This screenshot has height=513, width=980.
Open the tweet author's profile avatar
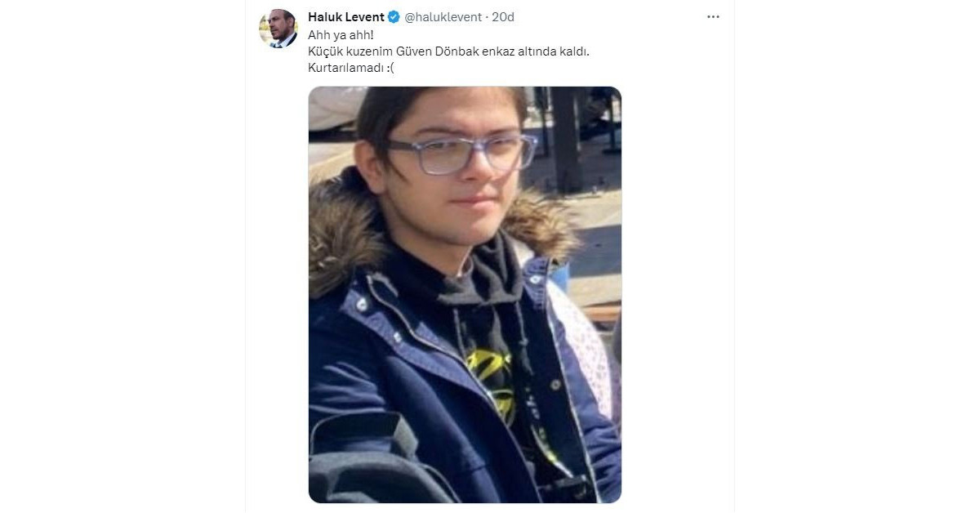click(x=278, y=29)
